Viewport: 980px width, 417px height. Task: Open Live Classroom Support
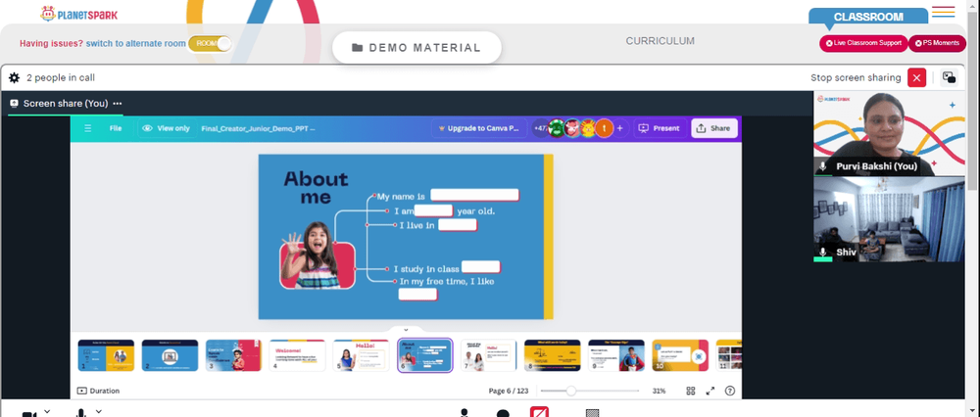[863, 43]
